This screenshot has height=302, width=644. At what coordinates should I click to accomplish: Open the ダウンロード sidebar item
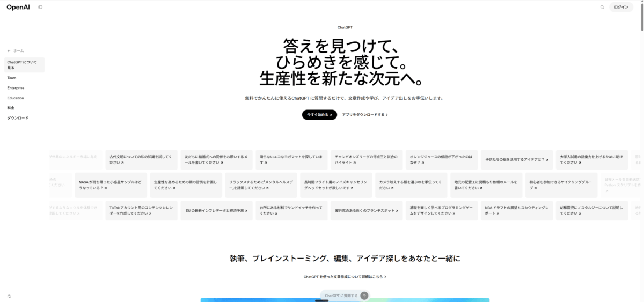pos(18,118)
